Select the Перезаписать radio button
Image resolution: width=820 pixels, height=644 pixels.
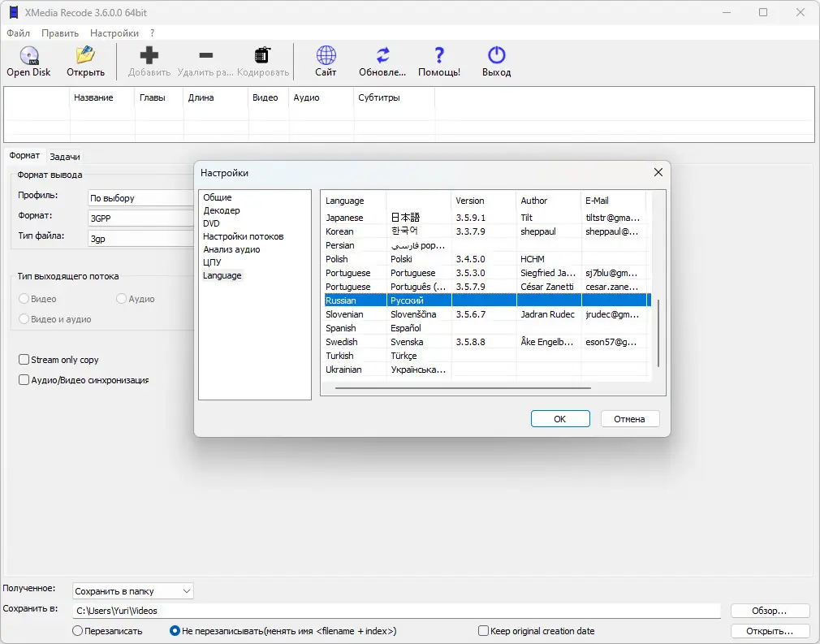pyautogui.click(x=77, y=631)
